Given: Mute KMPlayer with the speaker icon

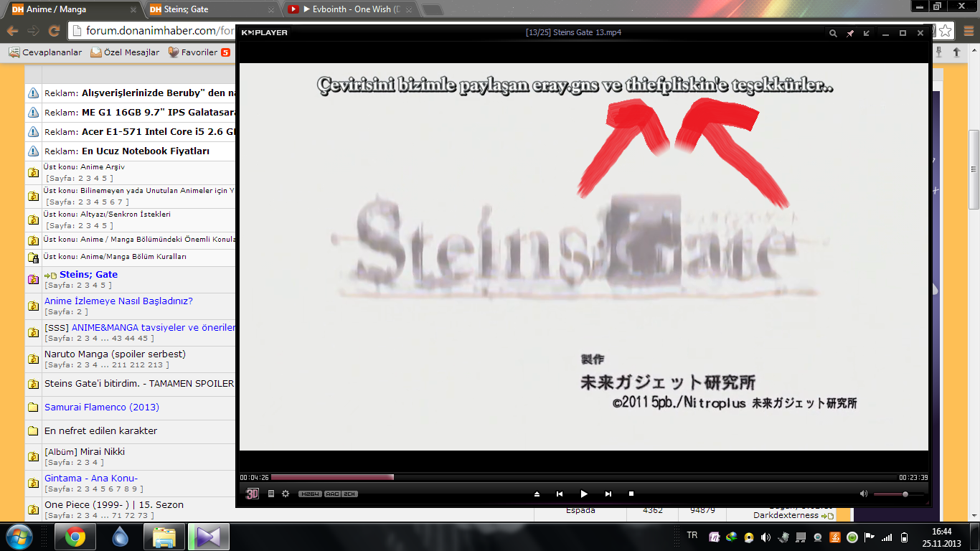Looking at the screenshot, I should click(x=864, y=494).
